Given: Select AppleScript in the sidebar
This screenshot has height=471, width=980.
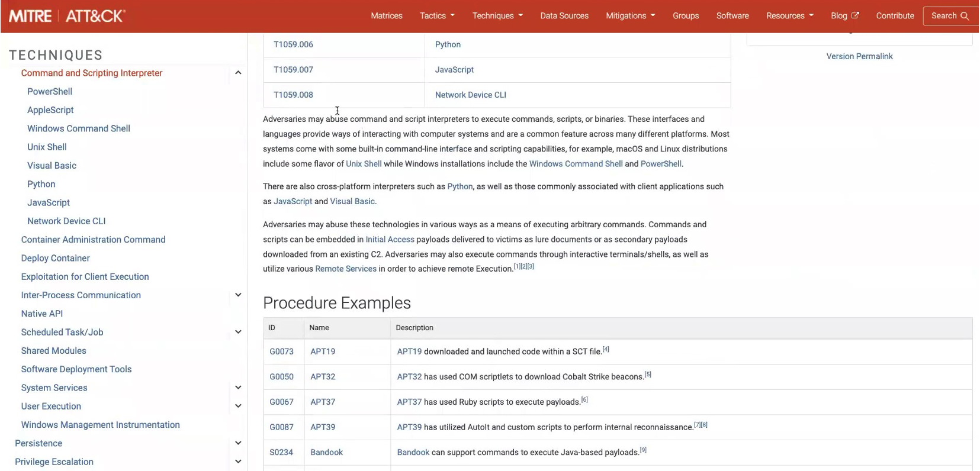Looking at the screenshot, I should [x=50, y=110].
